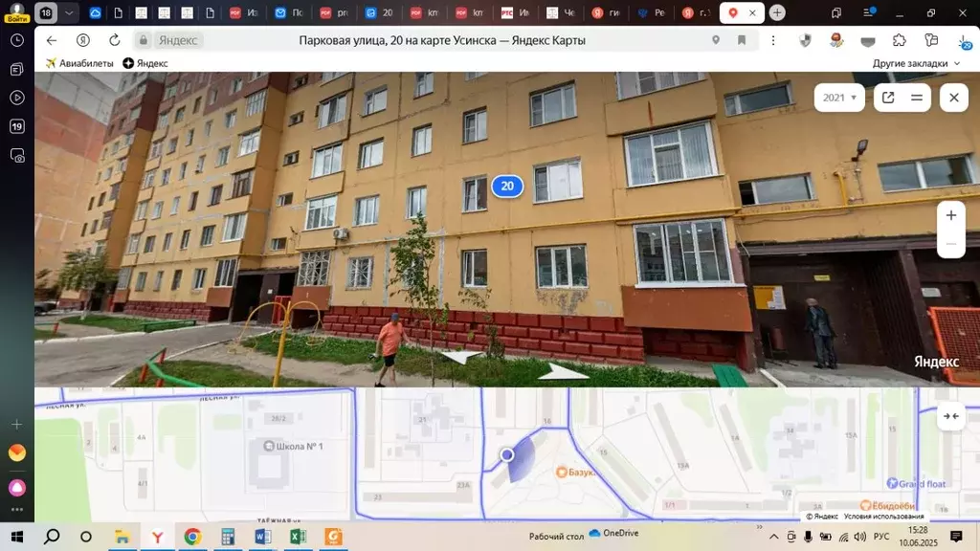Open the history clock icon in the sidebar
Image resolution: width=980 pixels, height=551 pixels.
pos(17,40)
